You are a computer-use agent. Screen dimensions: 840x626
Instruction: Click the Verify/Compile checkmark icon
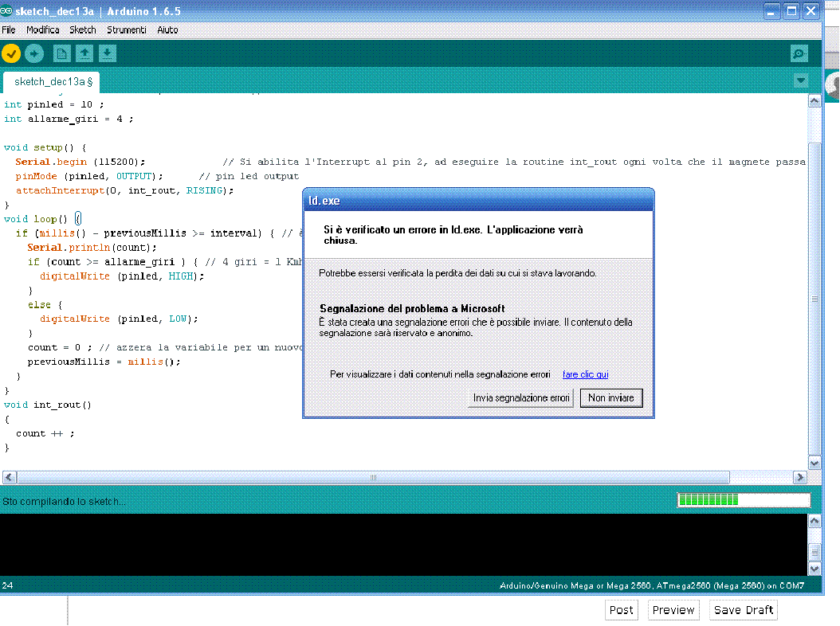tap(10, 53)
